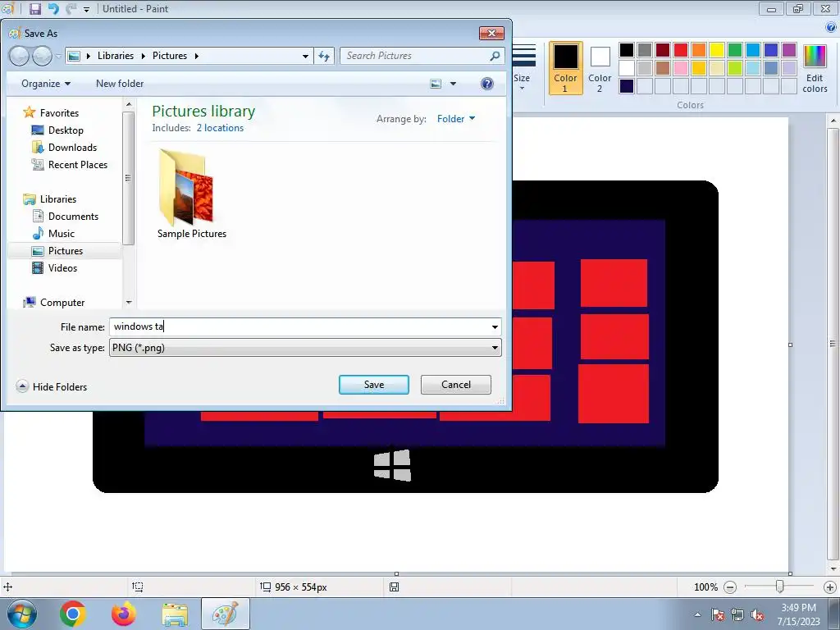Select Color 1 in Paint ribbon
The width and height of the screenshot is (840, 630).
tap(566, 69)
